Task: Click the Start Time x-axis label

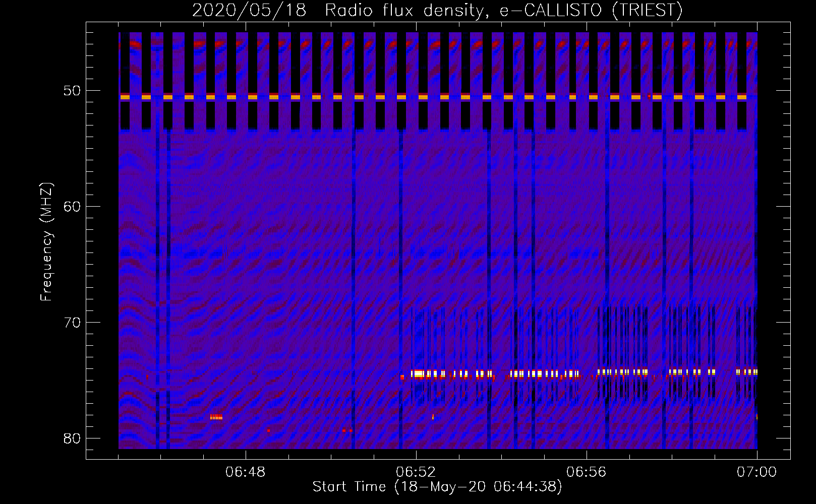Action: tap(437, 487)
